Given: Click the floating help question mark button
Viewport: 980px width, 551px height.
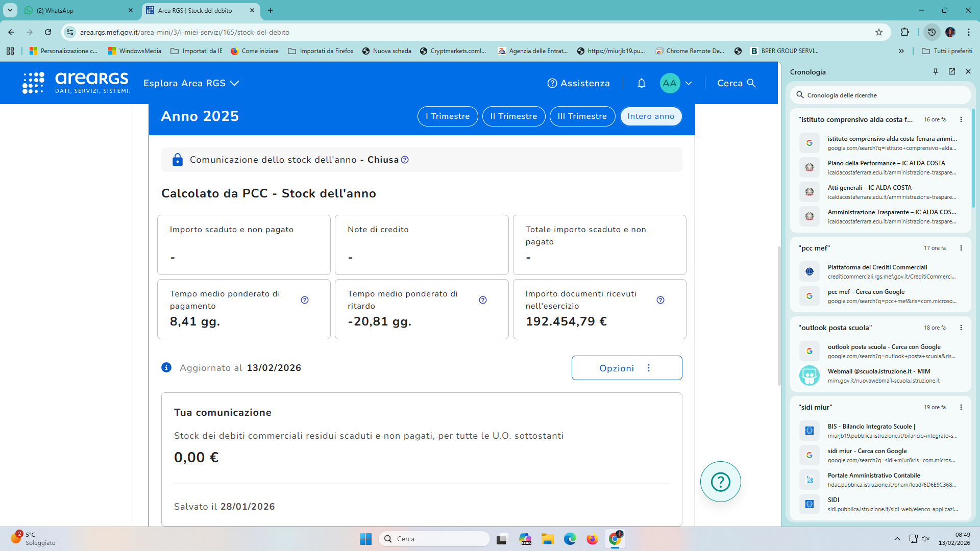Looking at the screenshot, I should 720,482.
